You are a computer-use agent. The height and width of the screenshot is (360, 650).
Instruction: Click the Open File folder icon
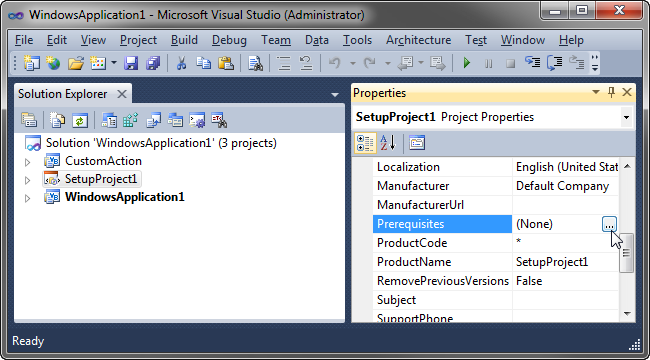pos(76,63)
